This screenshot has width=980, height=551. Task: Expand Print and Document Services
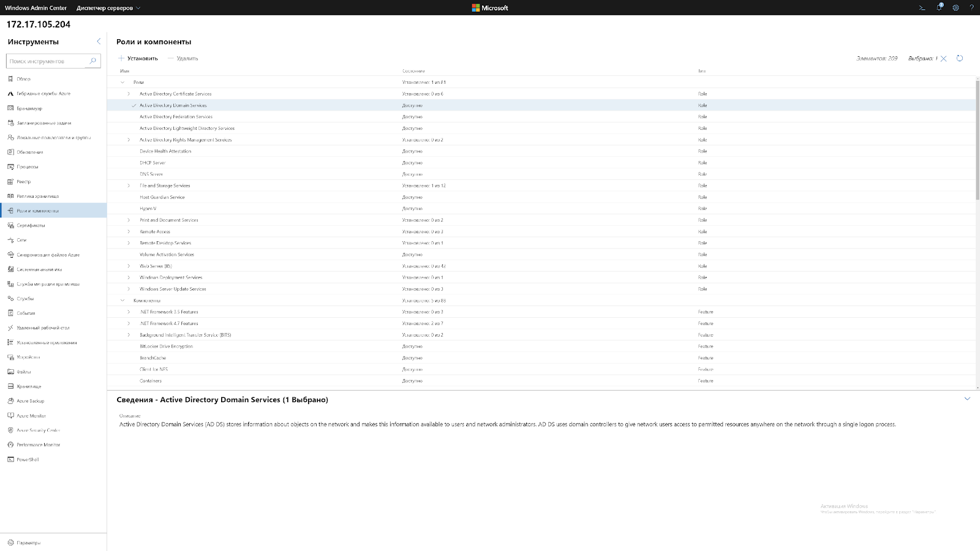(x=129, y=220)
